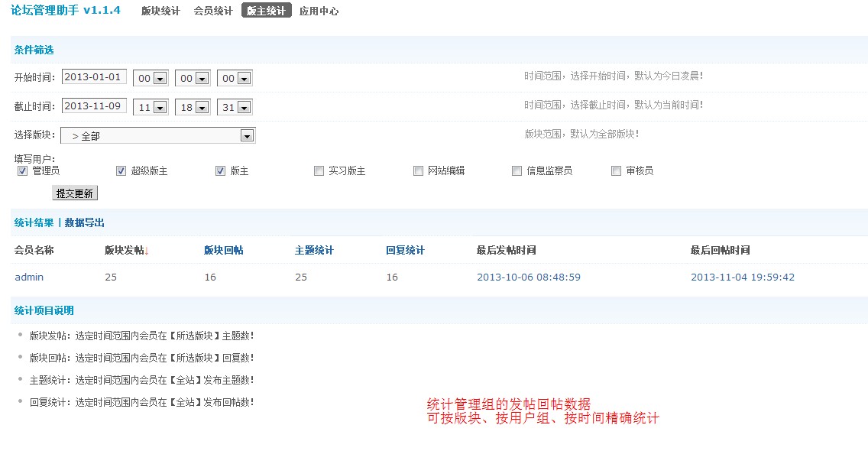Click admin's 版块发帖 value 25
Viewport: 868px width, 451px height.
pyautogui.click(x=111, y=277)
